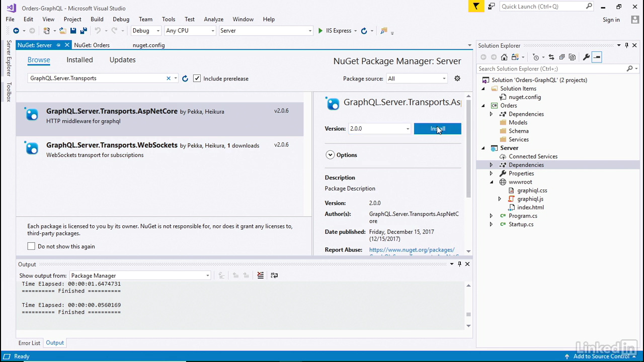
Task: Collapse the wwwroot folder node
Action: point(491,182)
